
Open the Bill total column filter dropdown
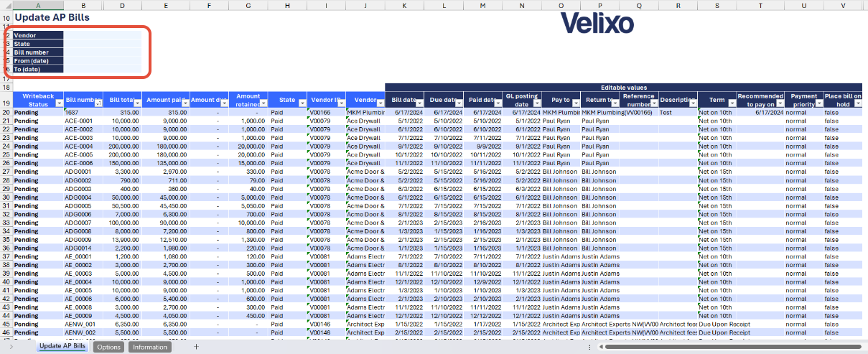(136, 104)
